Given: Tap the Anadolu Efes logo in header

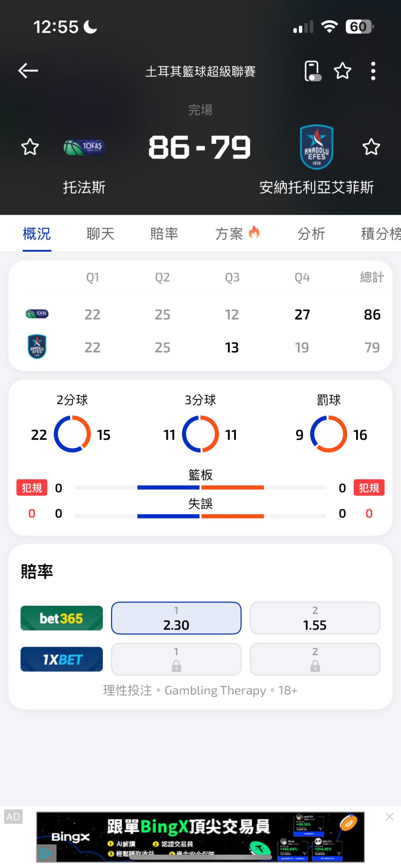Looking at the screenshot, I should pyautogui.click(x=316, y=147).
